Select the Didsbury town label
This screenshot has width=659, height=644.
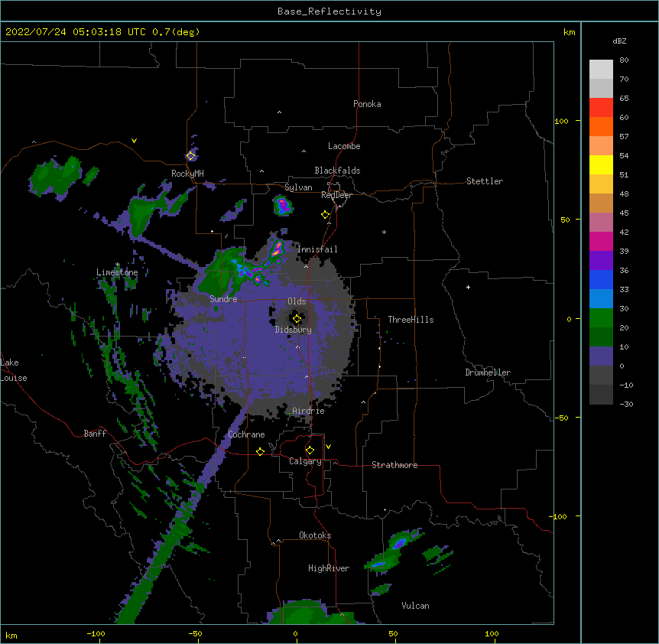pos(294,330)
